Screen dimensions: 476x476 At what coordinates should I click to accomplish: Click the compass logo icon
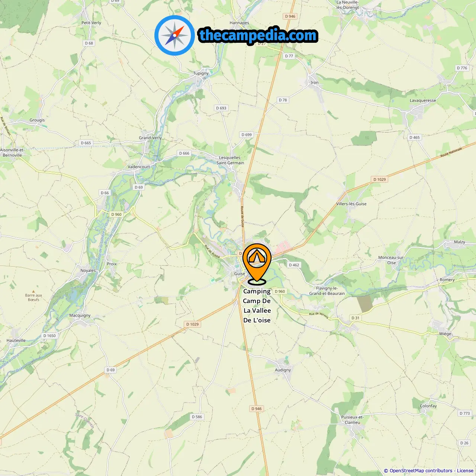pyautogui.click(x=174, y=36)
